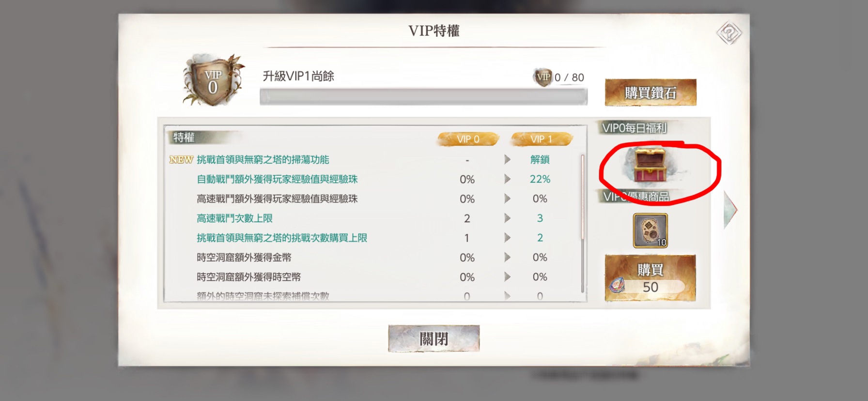Click the diamond gem icon on purchase button

coord(617,287)
